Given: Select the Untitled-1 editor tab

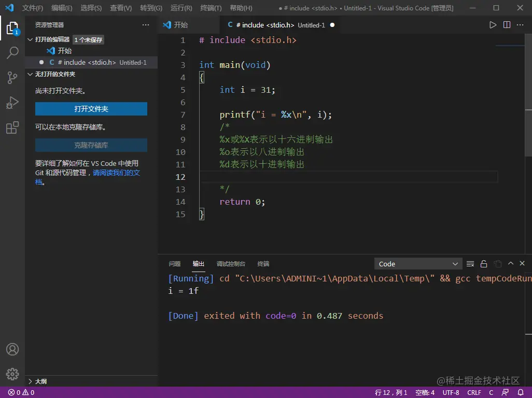Looking at the screenshot, I should 280,25.
